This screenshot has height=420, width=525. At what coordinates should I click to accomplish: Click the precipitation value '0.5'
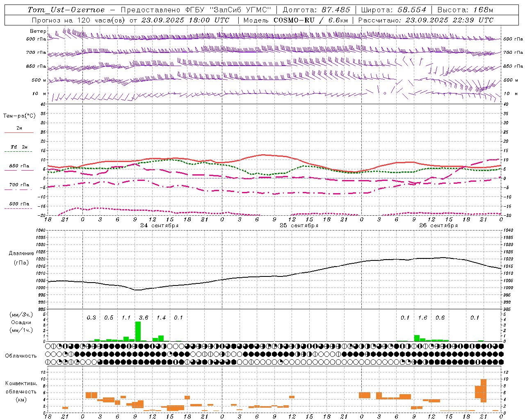tap(109, 318)
